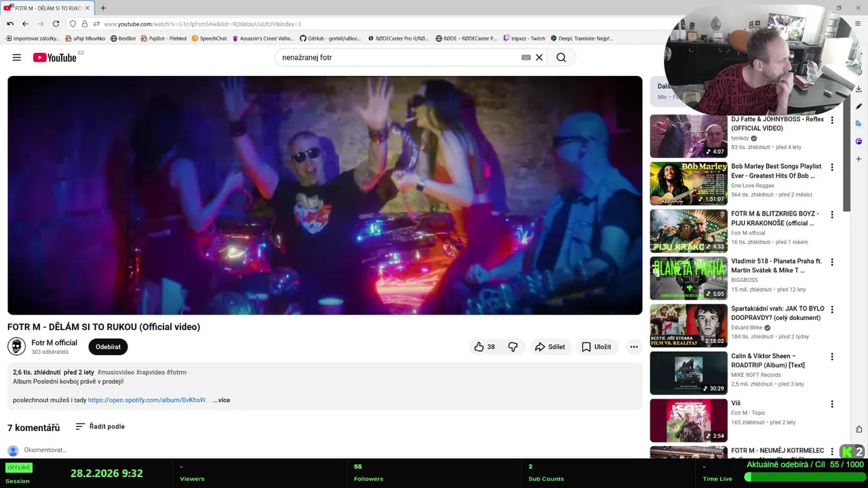Go back in browser history
Screen dimensions: 868x488
25,24
